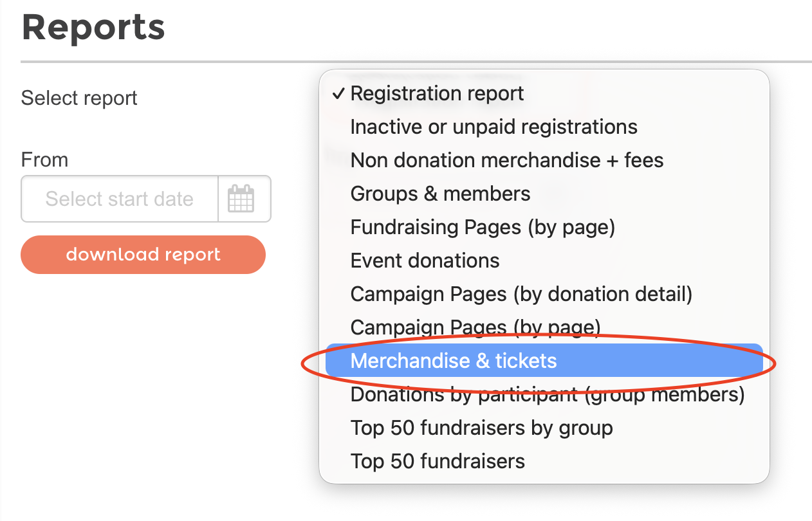Click the download report button
The image size is (812, 521).
143,255
